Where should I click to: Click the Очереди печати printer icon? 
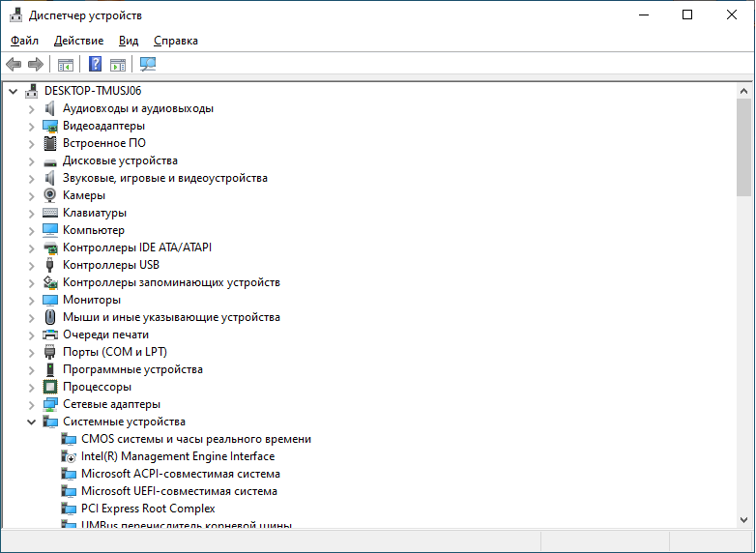[x=50, y=335]
